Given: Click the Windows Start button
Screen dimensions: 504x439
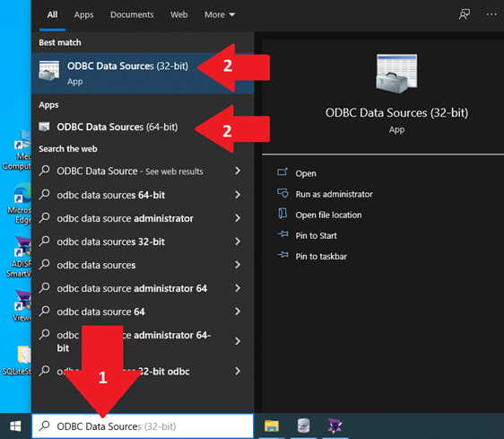Looking at the screenshot, I should (15, 426).
